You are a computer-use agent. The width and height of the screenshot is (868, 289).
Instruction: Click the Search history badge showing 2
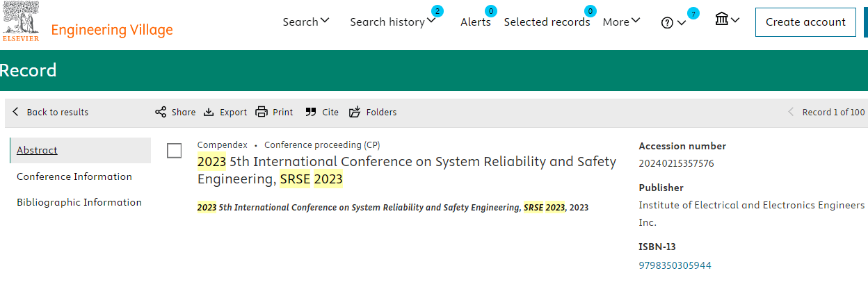(x=437, y=11)
